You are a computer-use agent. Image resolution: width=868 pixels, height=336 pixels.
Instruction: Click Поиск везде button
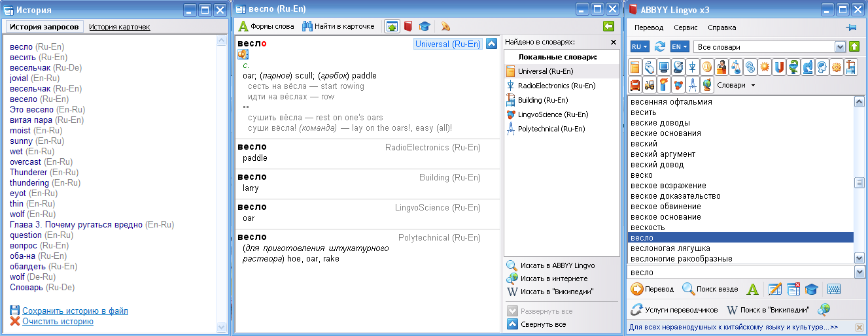click(x=710, y=289)
